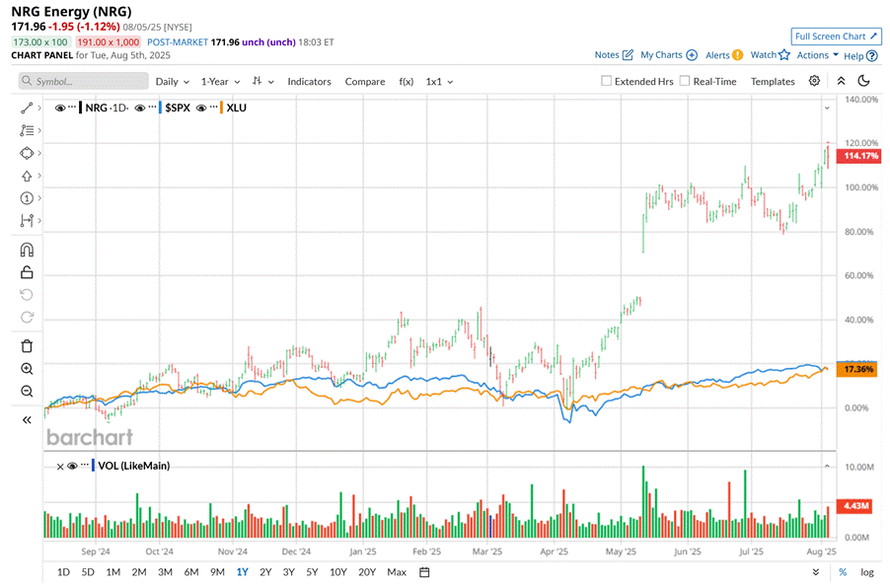Select the trend line drawing tool
The height and width of the screenshot is (588, 890).
[x=27, y=108]
